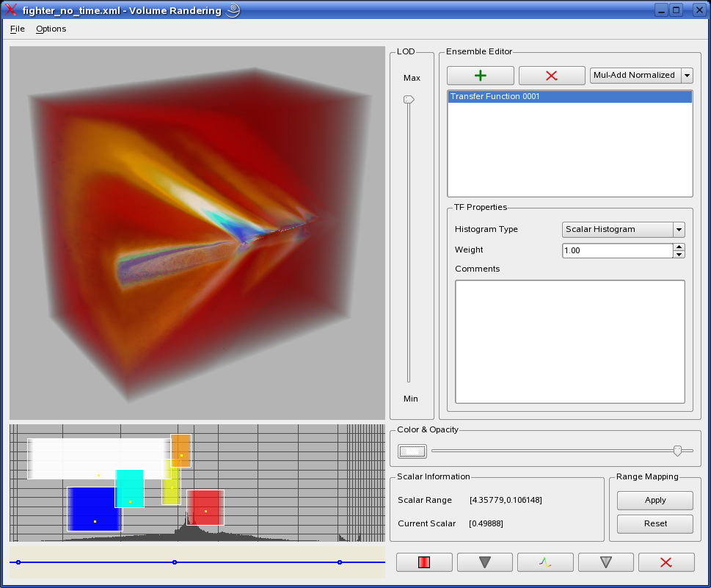The height and width of the screenshot is (588, 711).
Task: Click the green plus add transfer function button
Action: 480,76
